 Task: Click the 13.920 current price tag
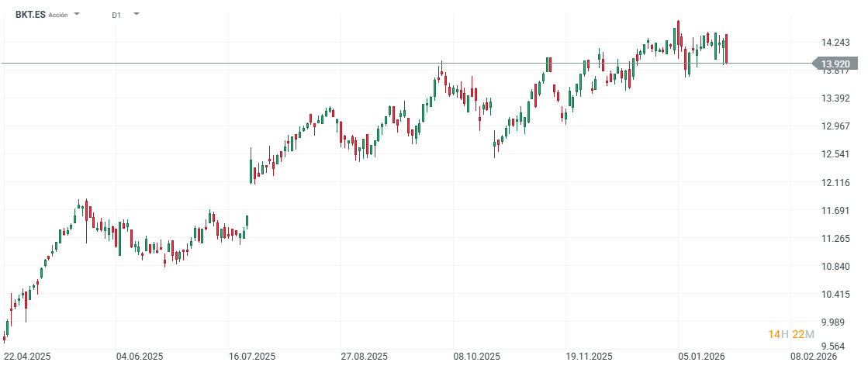click(838, 64)
